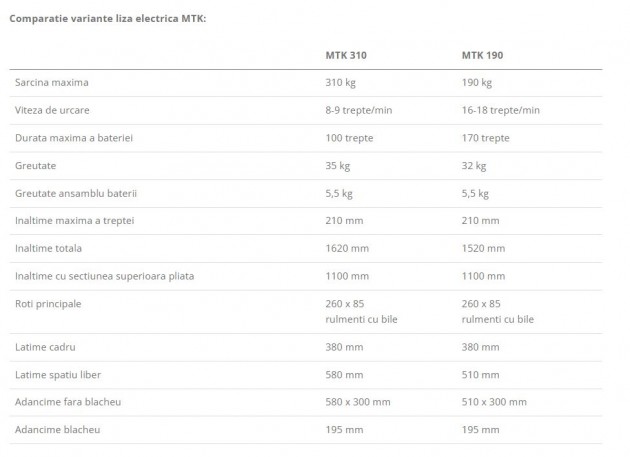Click the 'Latime cadru' row label

pyautogui.click(x=45, y=347)
